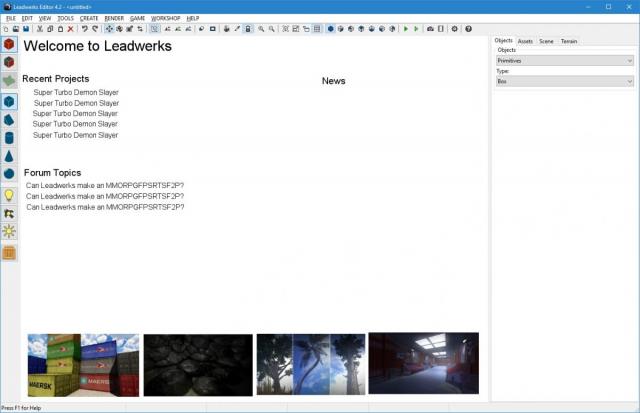Toggle the move tool icon in toolbar
Viewport: 640px width, 413px height.
pyautogui.click(x=109, y=29)
